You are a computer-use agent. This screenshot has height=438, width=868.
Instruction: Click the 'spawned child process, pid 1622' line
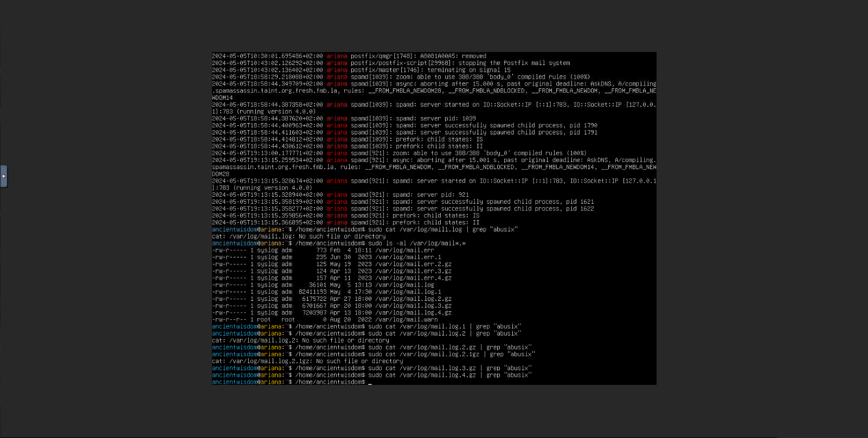pyautogui.click(x=505, y=209)
